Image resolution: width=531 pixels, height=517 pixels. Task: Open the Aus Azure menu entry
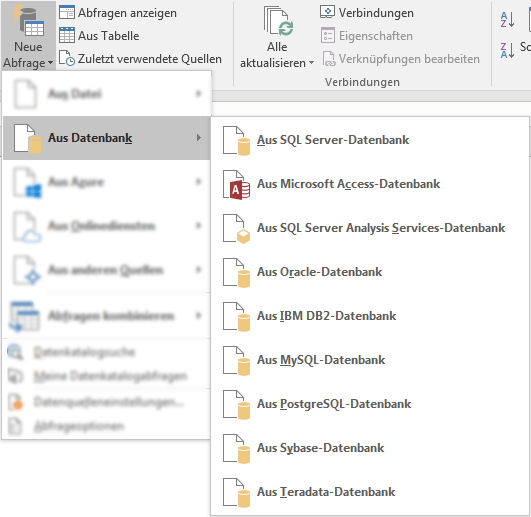[107, 182]
